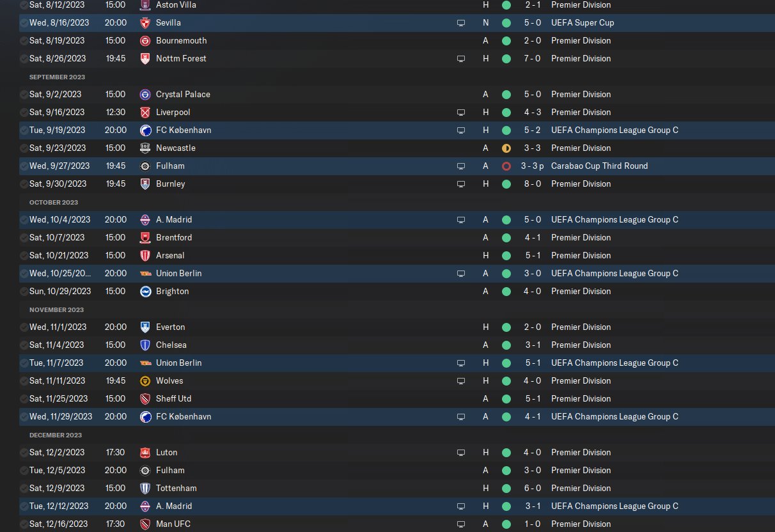Click the Tottenham club crest
Screen dimensions: 775x532
pos(145,488)
